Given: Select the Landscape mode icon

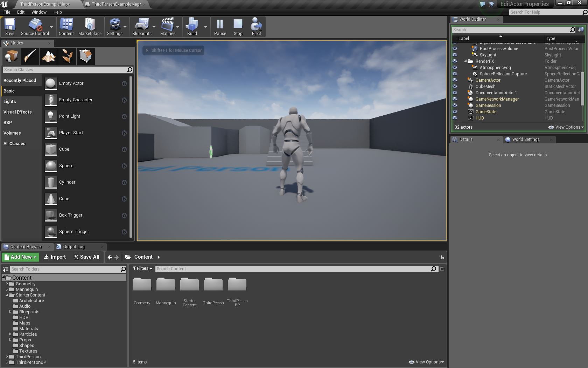Looking at the screenshot, I should coord(48,56).
